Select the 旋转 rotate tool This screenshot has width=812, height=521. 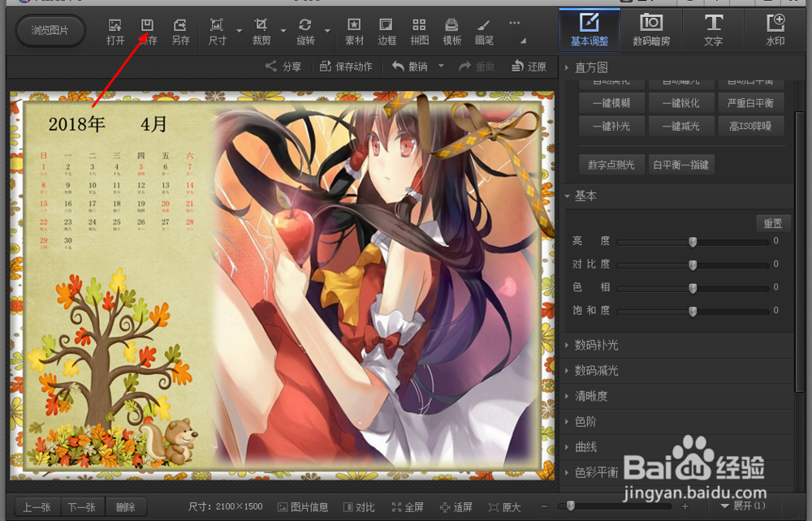click(305, 32)
